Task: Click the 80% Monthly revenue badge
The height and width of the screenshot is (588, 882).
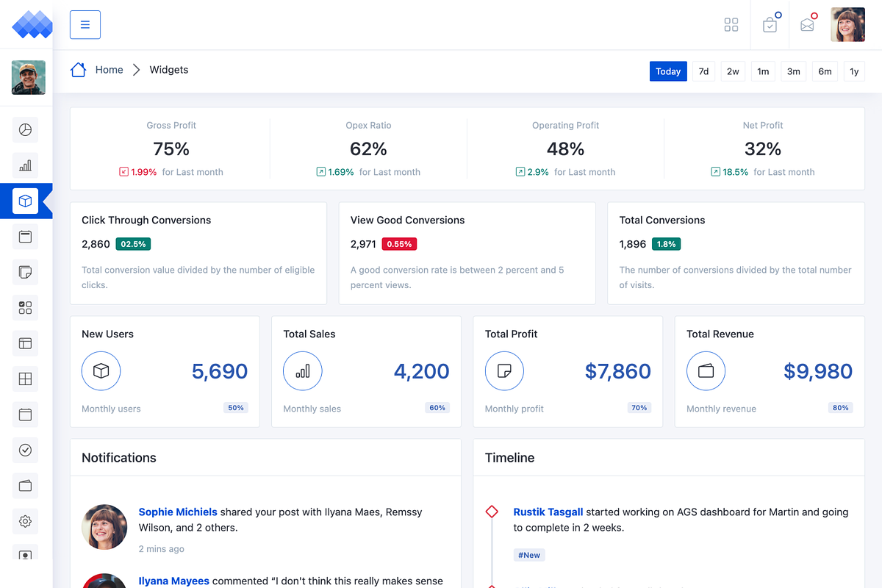Action: (841, 408)
